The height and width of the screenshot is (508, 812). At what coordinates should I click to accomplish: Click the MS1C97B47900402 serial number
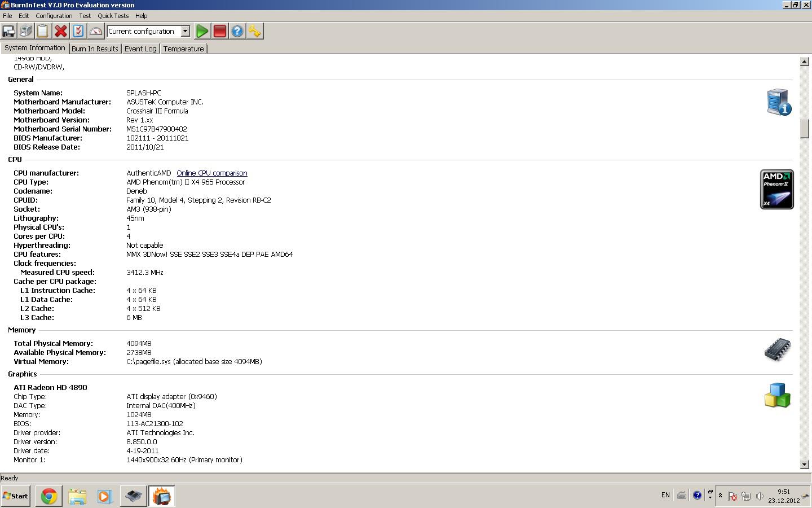(x=157, y=129)
